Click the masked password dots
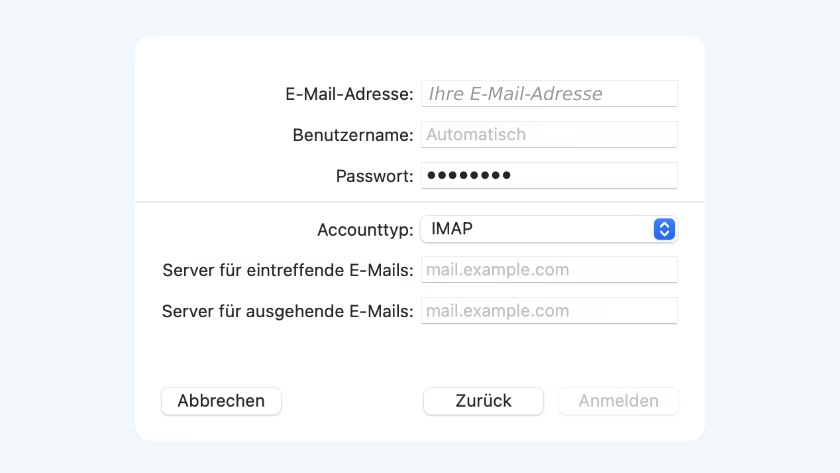The width and height of the screenshot is (840, 473). click(x=469, y=176)
